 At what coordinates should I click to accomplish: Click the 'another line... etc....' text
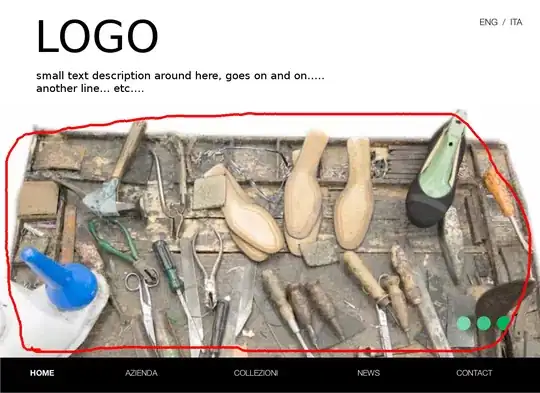tap(90, 89)
